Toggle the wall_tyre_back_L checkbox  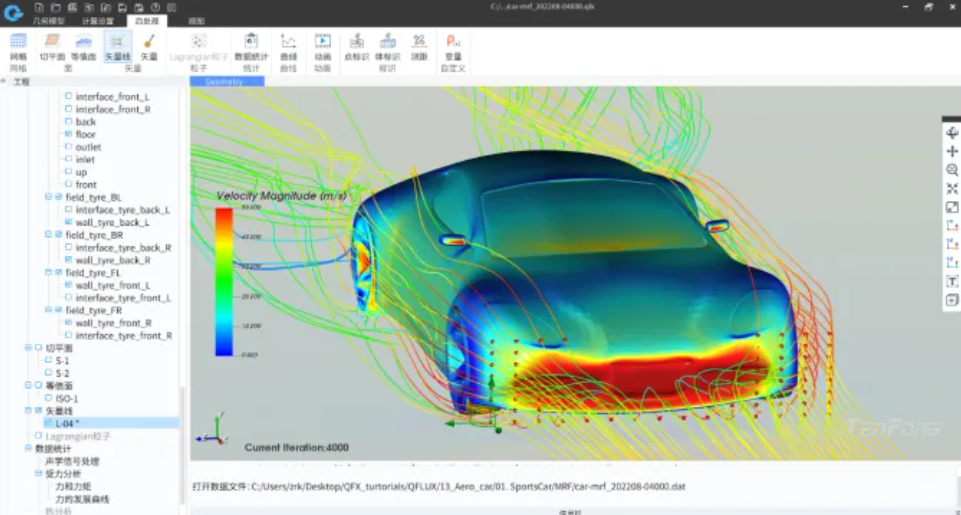click(x=68, y=223)
